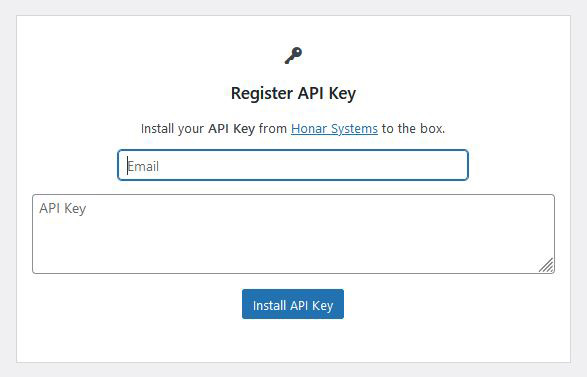Click the 'to the box.' text
Image resolution: width=587 pixels, height=377 pixels.
click(413, 129)
